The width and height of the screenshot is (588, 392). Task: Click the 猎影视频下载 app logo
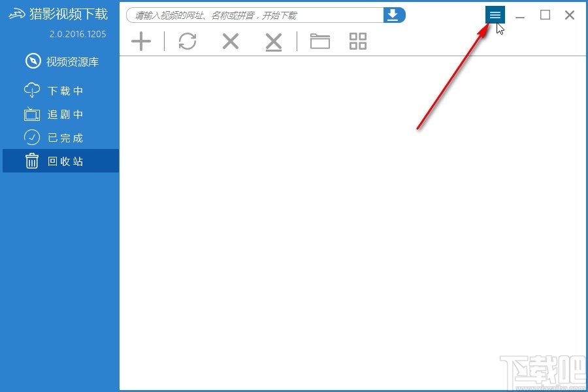tap(58, 14)
